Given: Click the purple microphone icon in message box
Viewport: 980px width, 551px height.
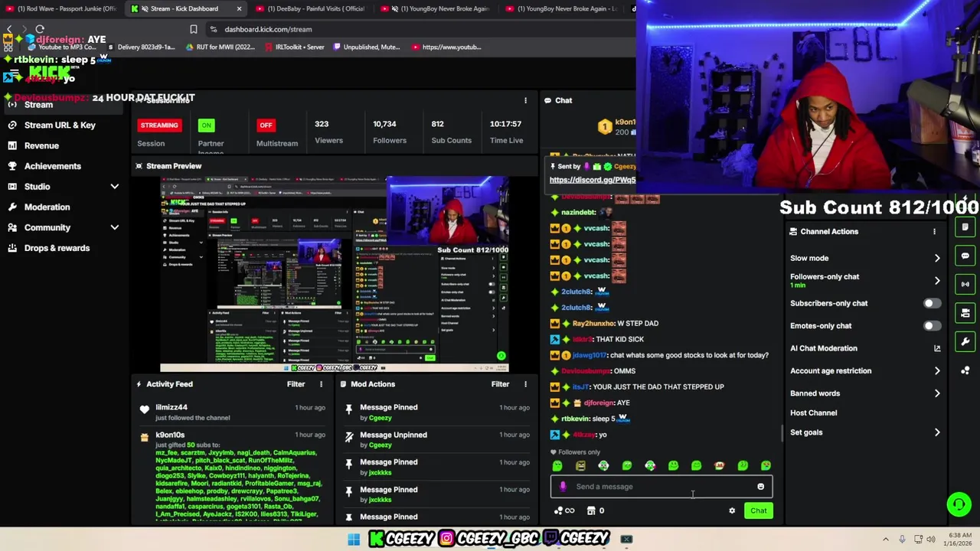Looking at the screenshot, I should [563, 487].
